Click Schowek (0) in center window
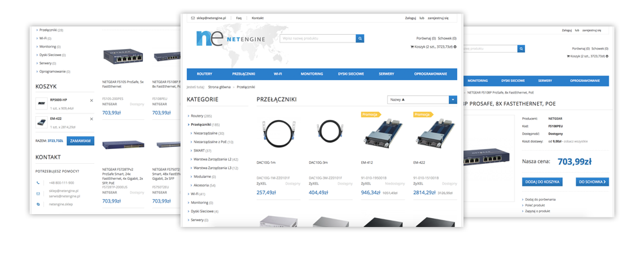This screenshot has height=258, width=644. pos(448,38)
